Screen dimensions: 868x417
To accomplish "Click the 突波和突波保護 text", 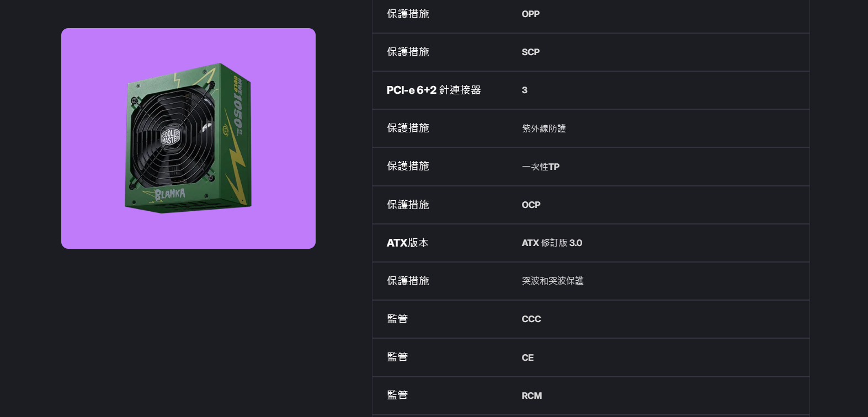I will point(552,281).
